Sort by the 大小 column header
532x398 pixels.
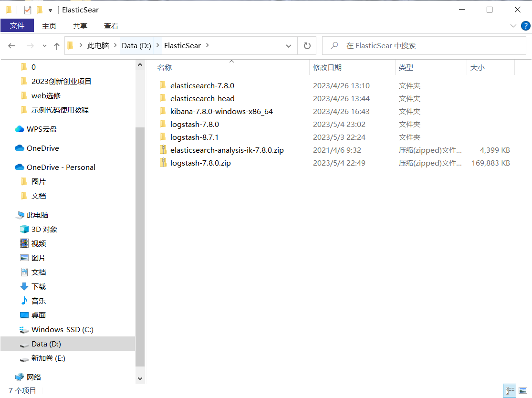coord(478,67)
